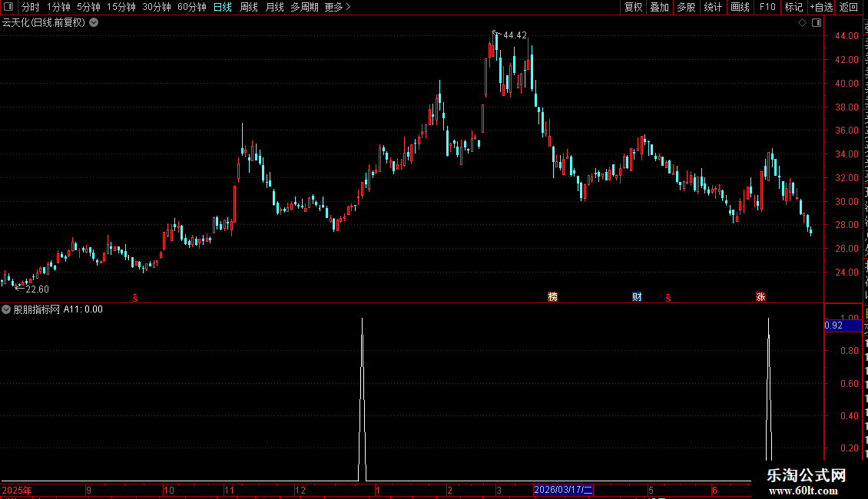Viewport: 868px width, 499px height.
Task: Click the 24.00 price axis label
Action: 847,273
